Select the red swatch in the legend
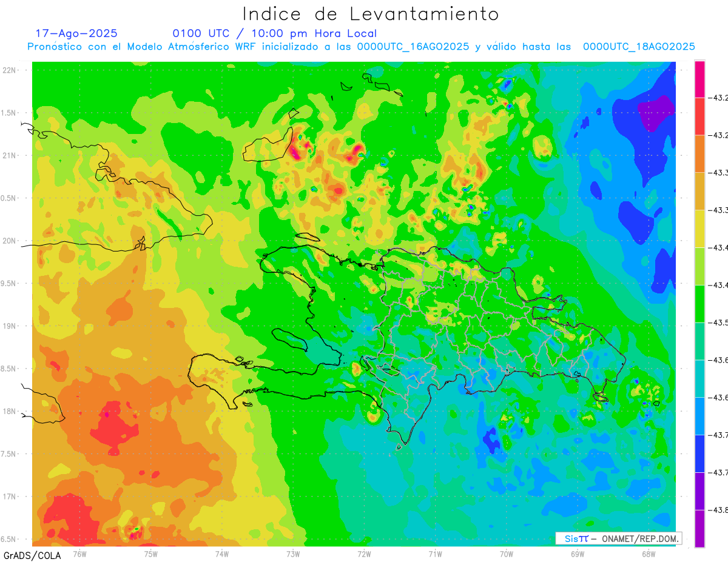Image resolution: width=728 pixels, height=562 pixels. 699,116
